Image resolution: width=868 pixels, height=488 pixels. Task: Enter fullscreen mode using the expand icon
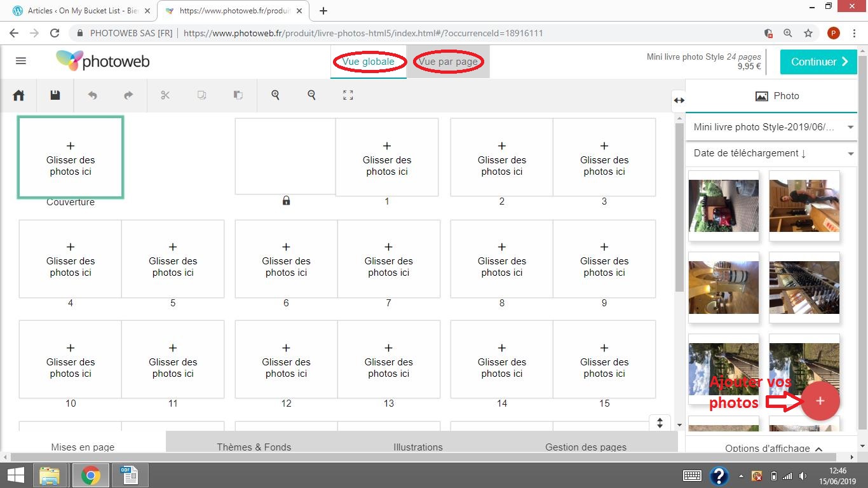pyautogui.click(x=348, y=95)
